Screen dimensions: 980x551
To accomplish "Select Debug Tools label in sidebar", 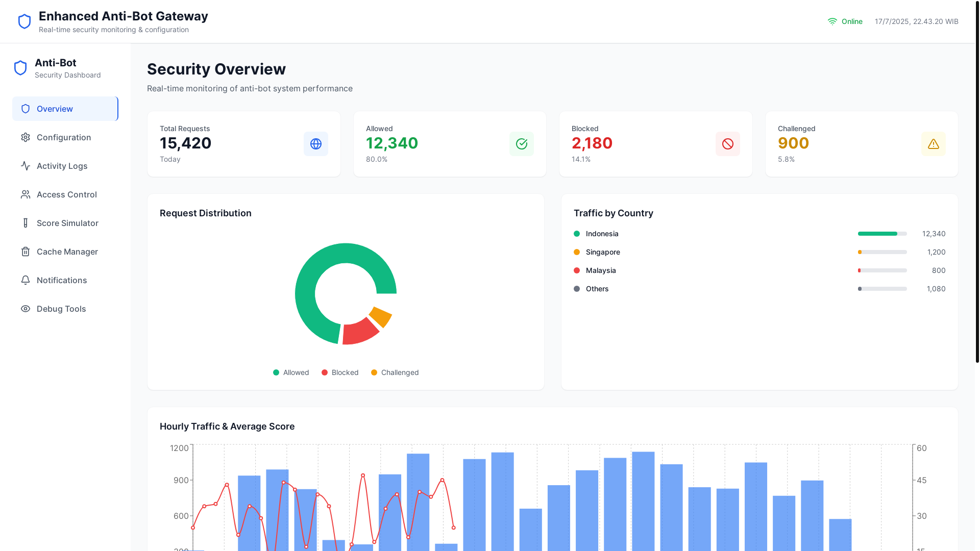I will coord(61,309).
